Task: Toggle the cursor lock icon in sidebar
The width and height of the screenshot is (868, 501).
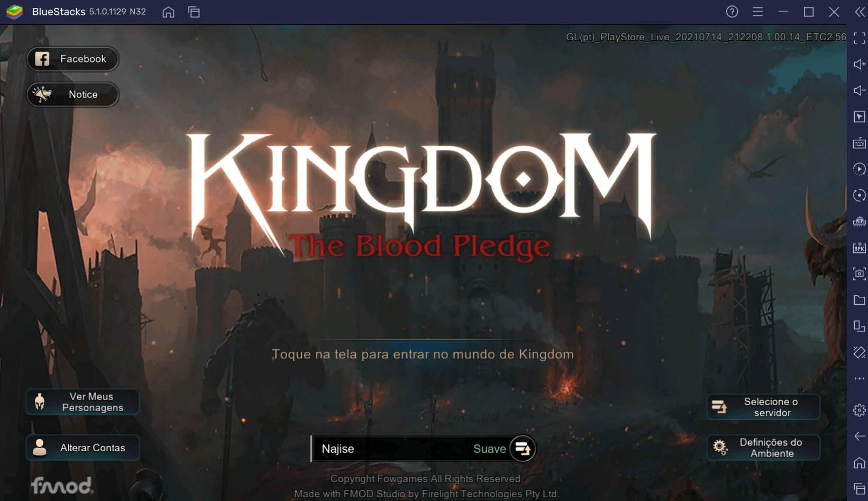Action: click(860, 116)
